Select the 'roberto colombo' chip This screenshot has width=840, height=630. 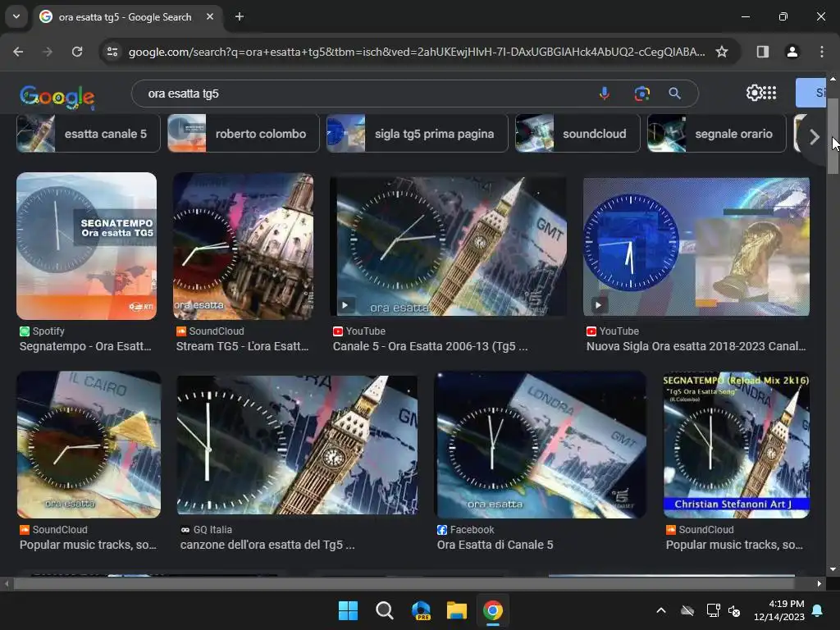point(244,134)
